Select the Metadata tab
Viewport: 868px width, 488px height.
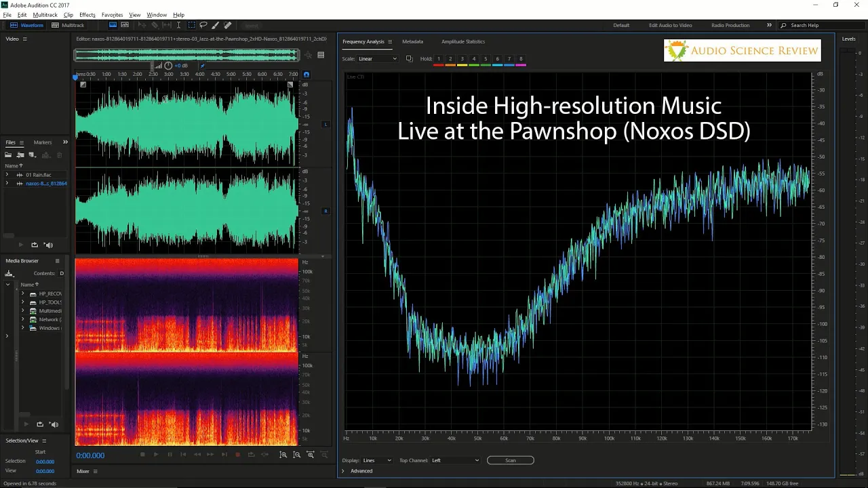coord(412,41)
